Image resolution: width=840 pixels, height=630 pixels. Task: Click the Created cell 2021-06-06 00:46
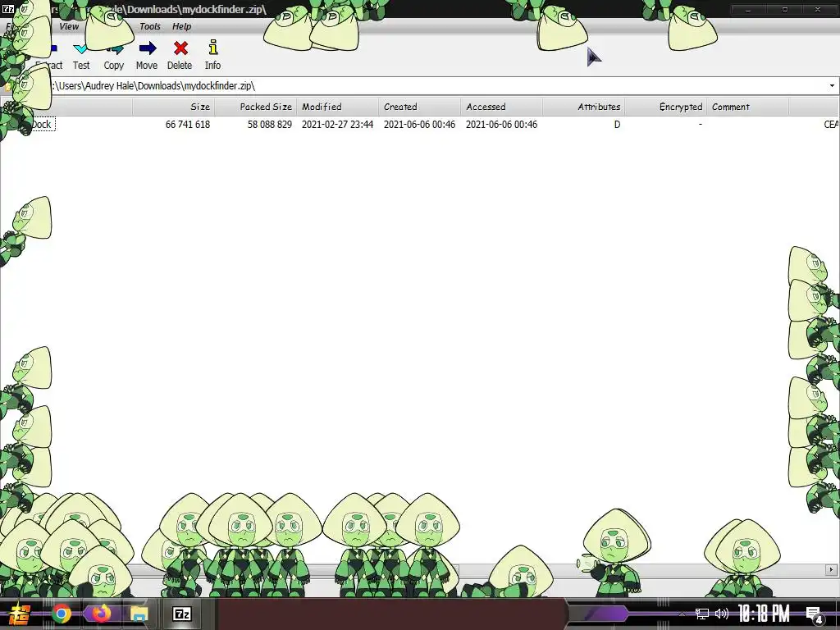419,125
